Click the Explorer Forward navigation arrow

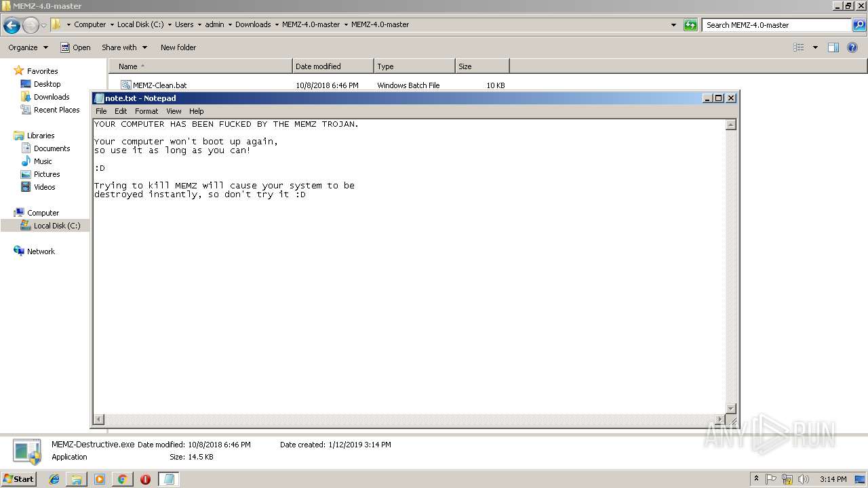(x=31, y=26)
